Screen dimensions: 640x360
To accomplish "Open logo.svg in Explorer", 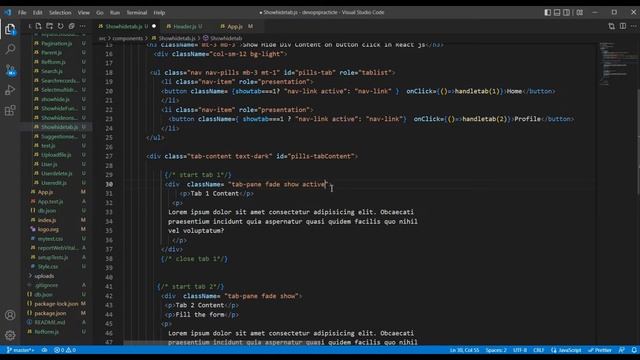I will (48, 229).
